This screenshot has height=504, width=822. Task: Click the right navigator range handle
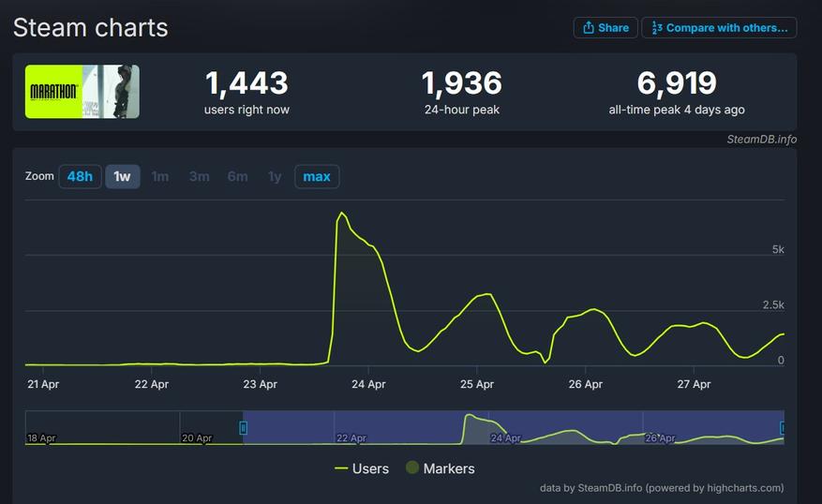coord(782,428)
